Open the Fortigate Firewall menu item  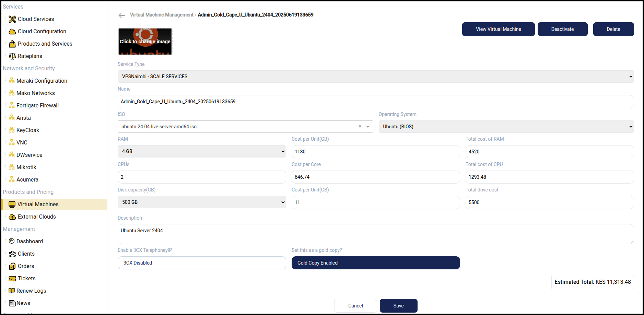coord(37,106)
